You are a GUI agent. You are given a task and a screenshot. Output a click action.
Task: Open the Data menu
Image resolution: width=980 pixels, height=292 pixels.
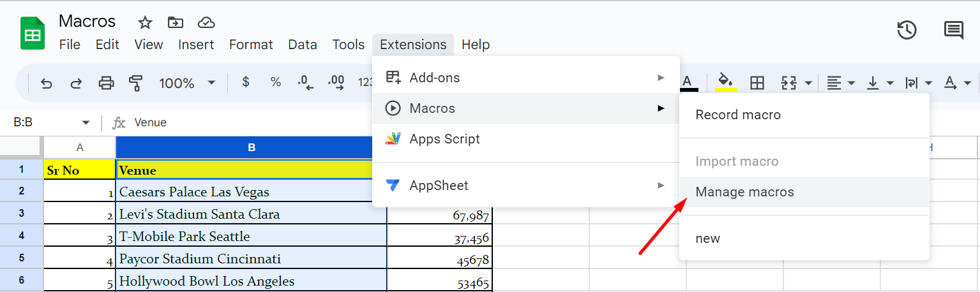tap(303, 45)
